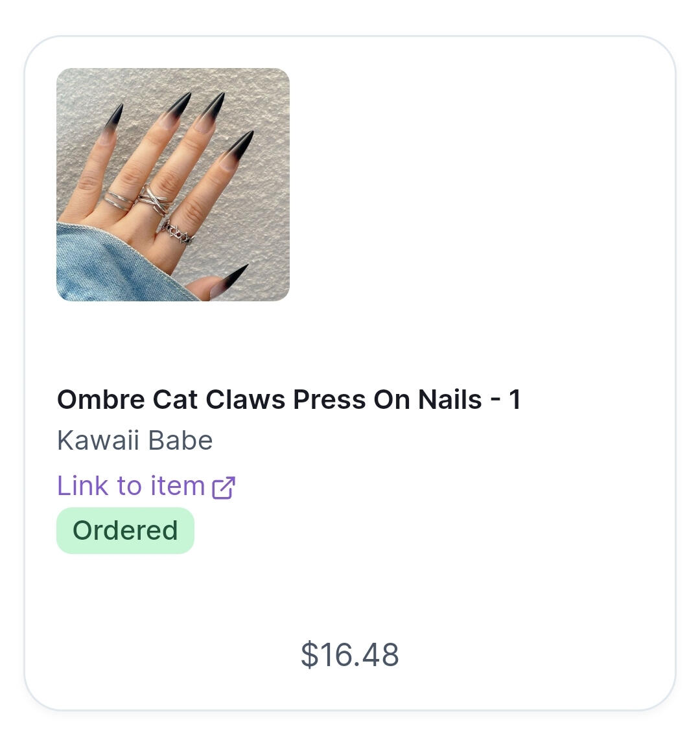
Task: Click the black ombre index fingernail
Action: tap(240, 146)
